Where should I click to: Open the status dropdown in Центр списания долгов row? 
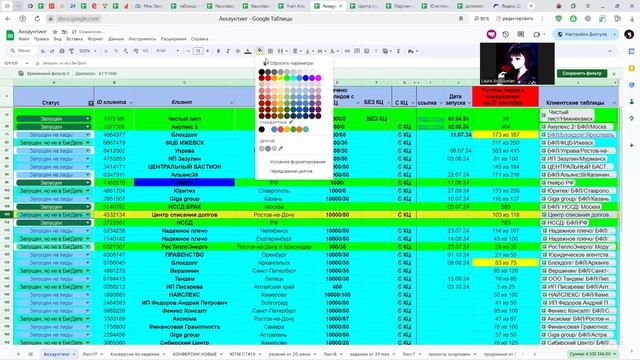(87, 215)
